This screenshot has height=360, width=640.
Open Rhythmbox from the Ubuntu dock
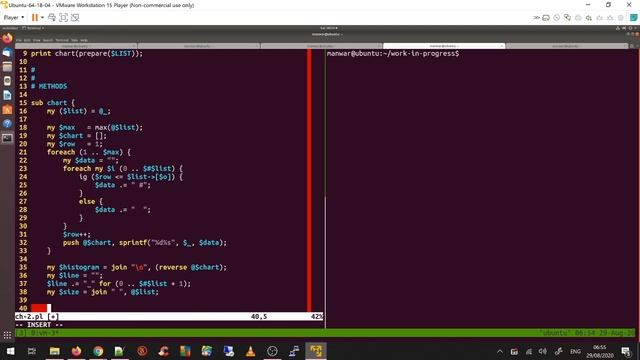tap(7, 81)
